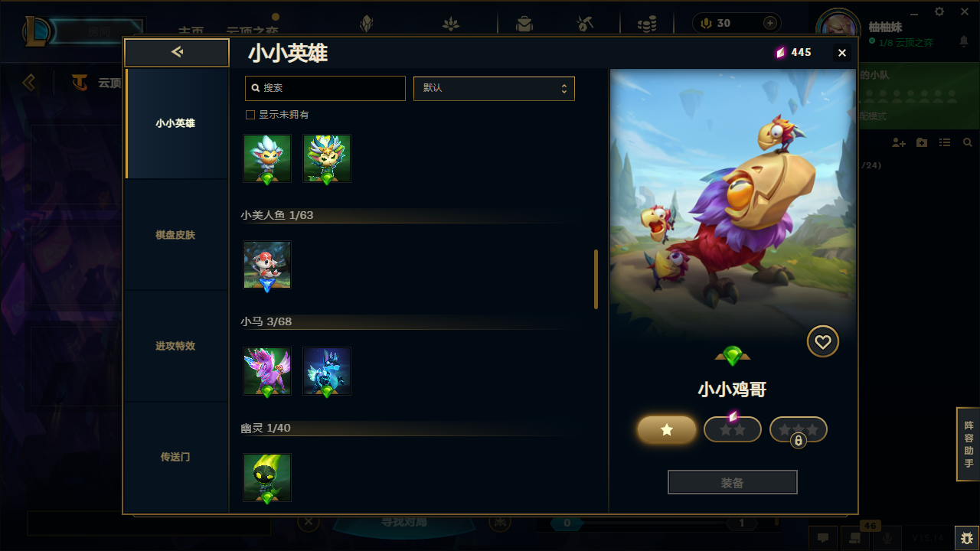Click the list scrollbar thumb
980x551 pixels.
click(x=596, y=279)
